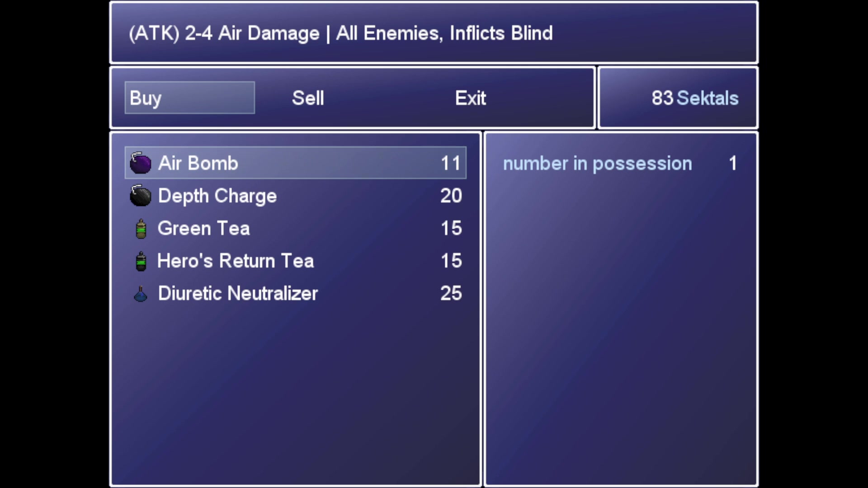The image size is (868, 488).
Task: Click the number in possession label
Action: pos(597,164)
